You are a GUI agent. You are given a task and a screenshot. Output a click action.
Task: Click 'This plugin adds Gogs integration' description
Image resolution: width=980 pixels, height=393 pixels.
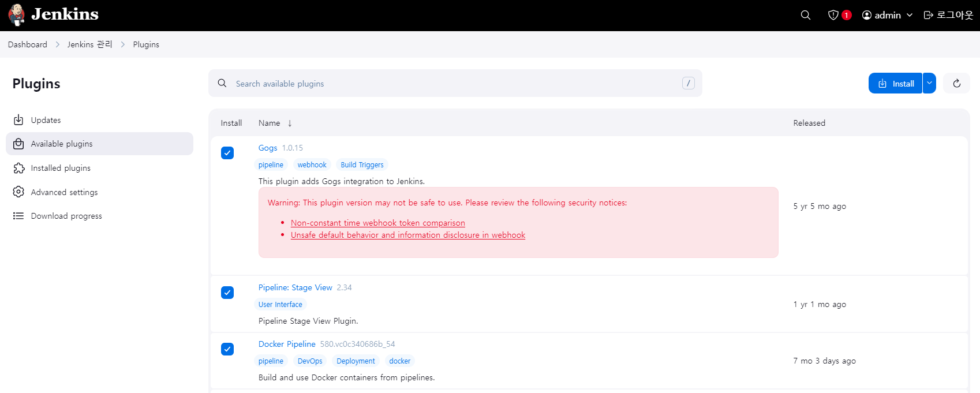coord(342,181)
